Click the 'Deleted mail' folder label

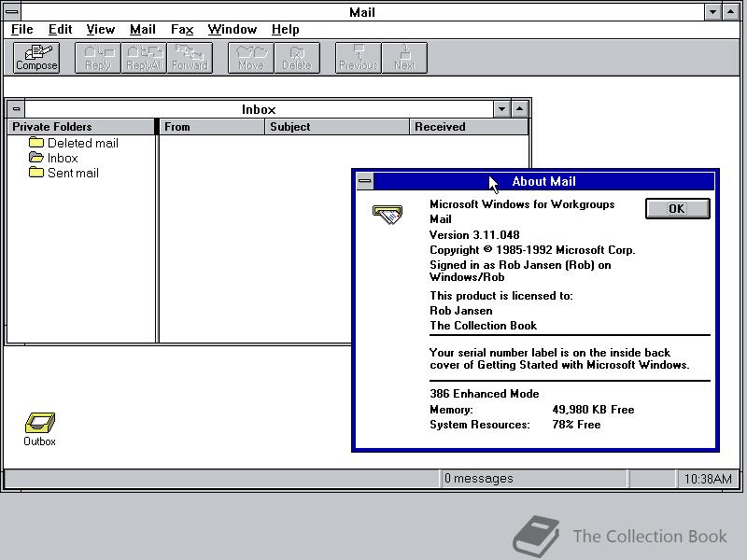tap(83, 143)
